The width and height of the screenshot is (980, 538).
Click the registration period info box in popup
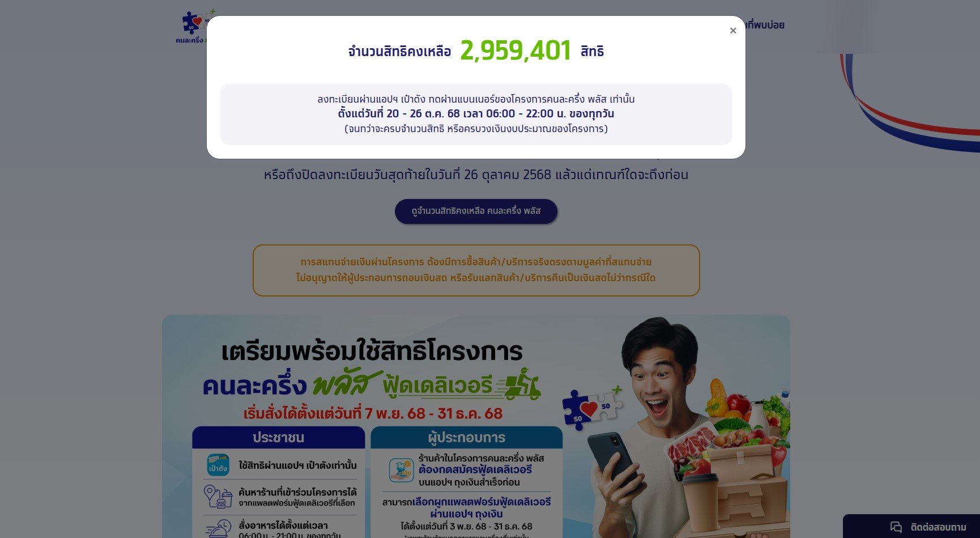click(x=476, y=114)
